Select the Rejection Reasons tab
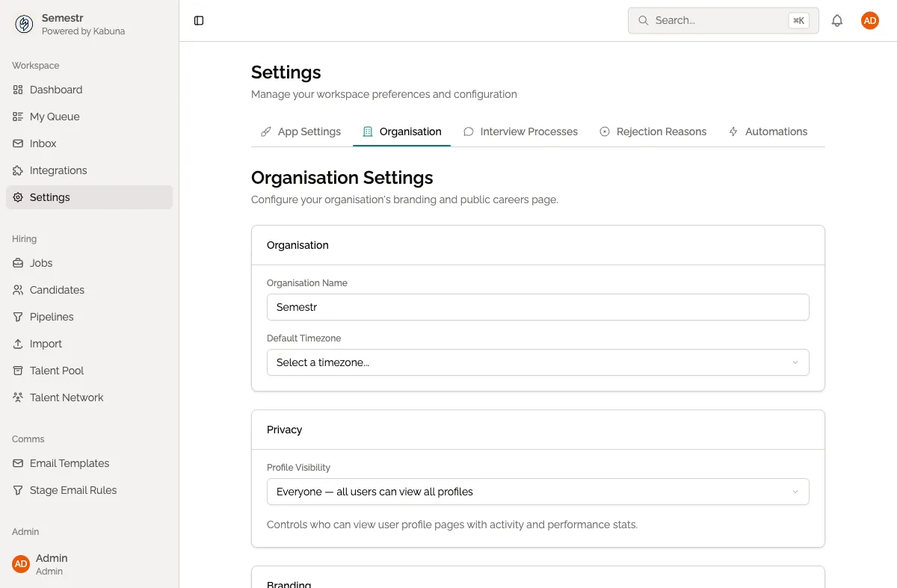 coord(662,131)
